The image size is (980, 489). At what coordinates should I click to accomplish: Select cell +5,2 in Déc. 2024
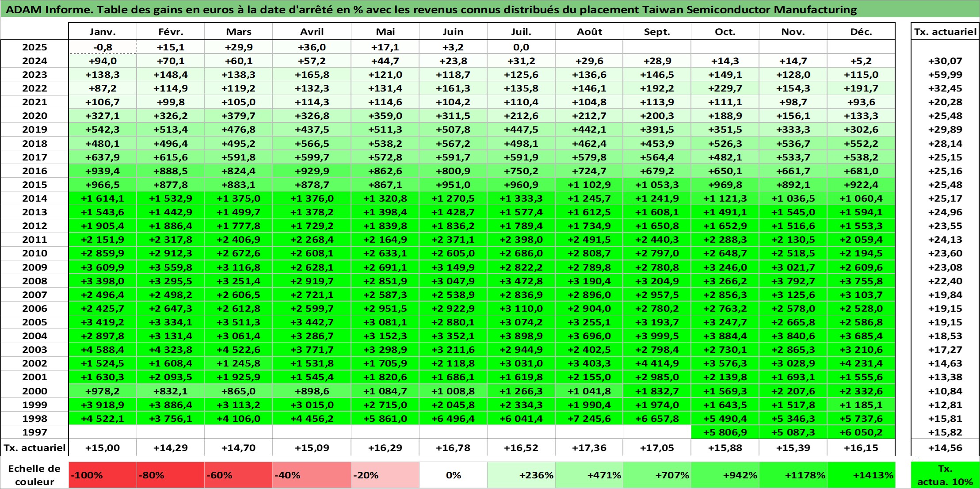[861, 61]
